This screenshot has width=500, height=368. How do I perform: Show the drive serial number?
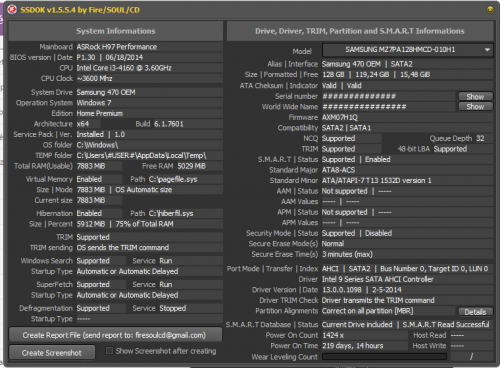(475, 96)
